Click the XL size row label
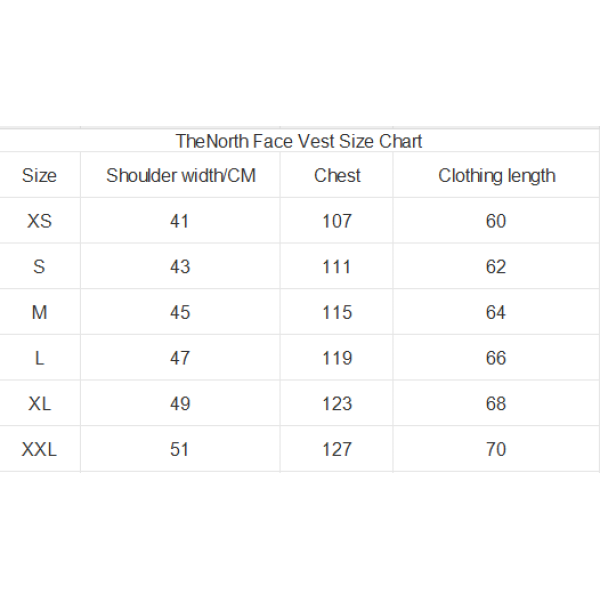 pos(39,403)
